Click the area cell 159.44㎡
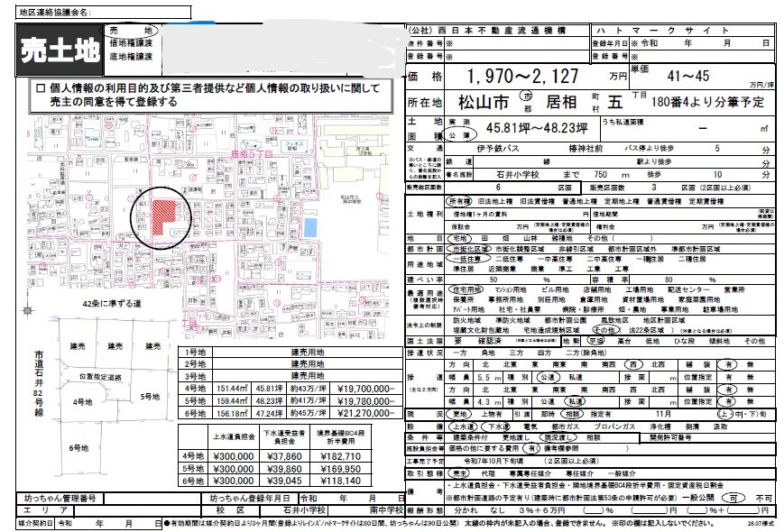Image resolution: width=784 pixels, height=532 pixels. click(x=233, y=401)
